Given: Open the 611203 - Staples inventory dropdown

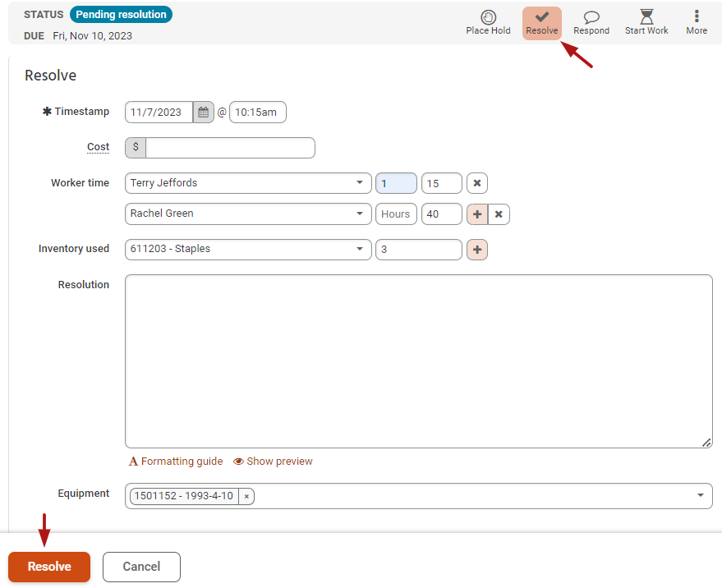Looking at the screenshot, I should tap(360, 250).
